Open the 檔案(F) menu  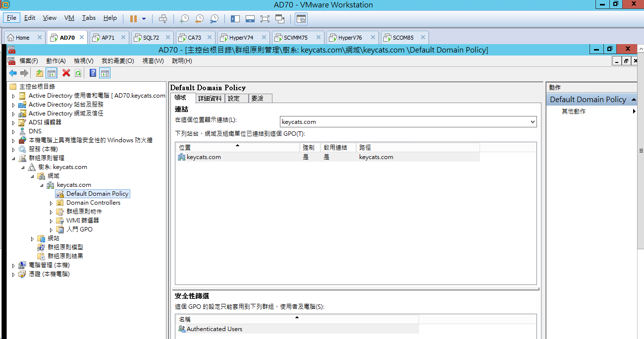tap(28, 61)
